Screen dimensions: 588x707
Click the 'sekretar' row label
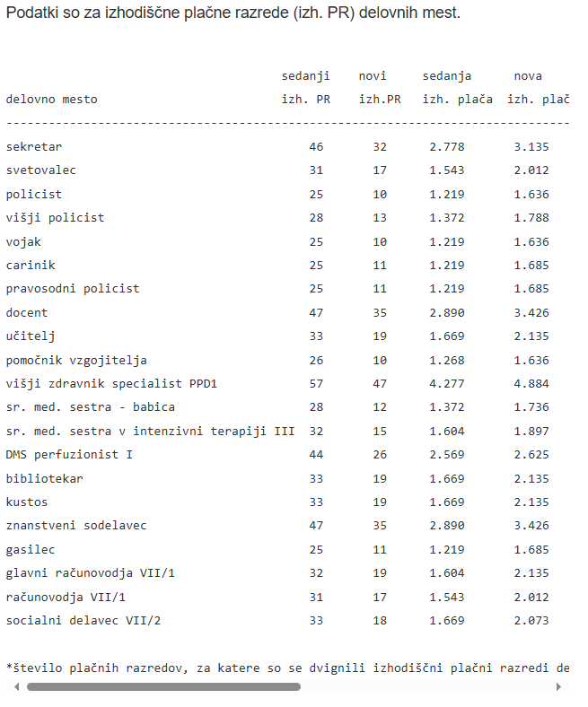[34, 147]
